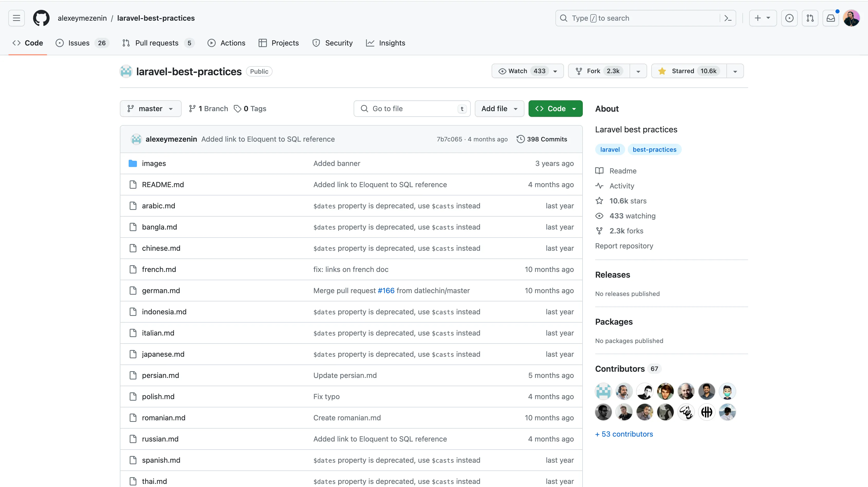
Task: Click the images folder icon
Action: click(133, 163)
